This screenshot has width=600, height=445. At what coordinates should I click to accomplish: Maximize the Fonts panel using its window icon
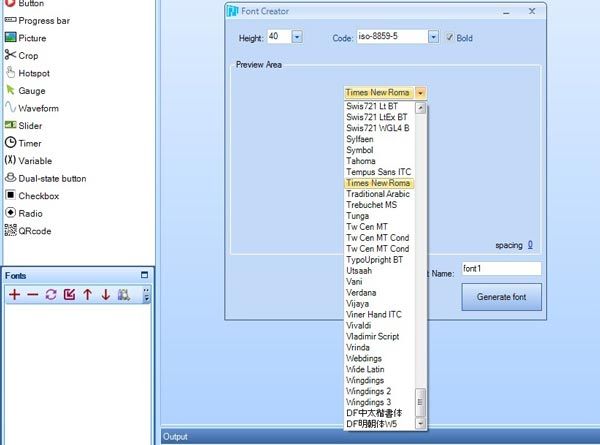(144, 274)
